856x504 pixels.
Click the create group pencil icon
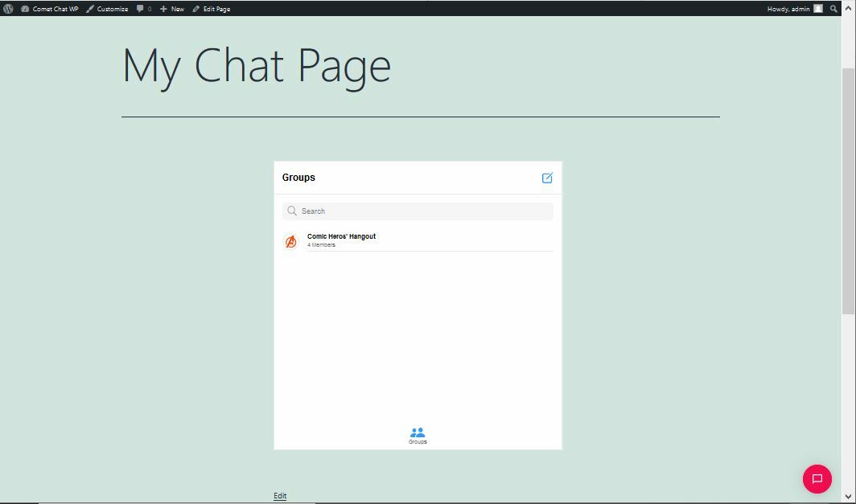click(x=547, y=178)
